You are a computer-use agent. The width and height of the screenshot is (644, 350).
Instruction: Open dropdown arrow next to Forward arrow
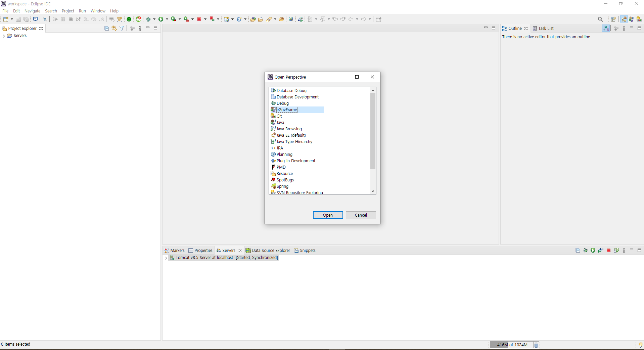click(370, 19)
